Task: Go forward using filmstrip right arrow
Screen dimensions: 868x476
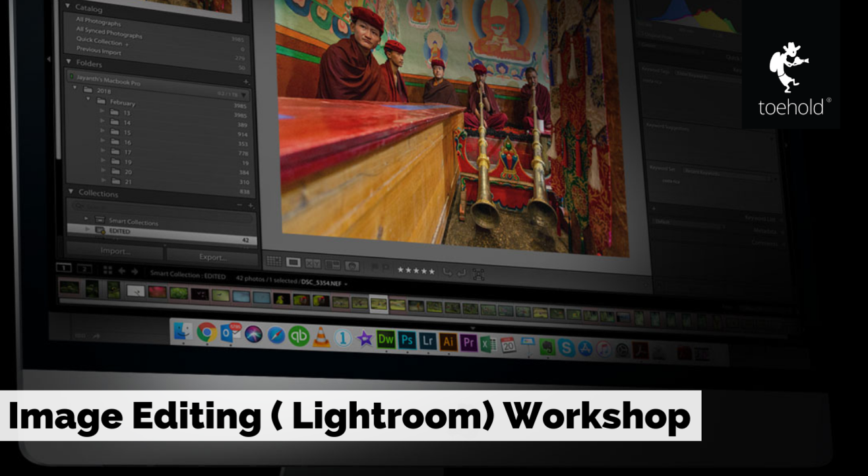Action: tap(135, 272)
